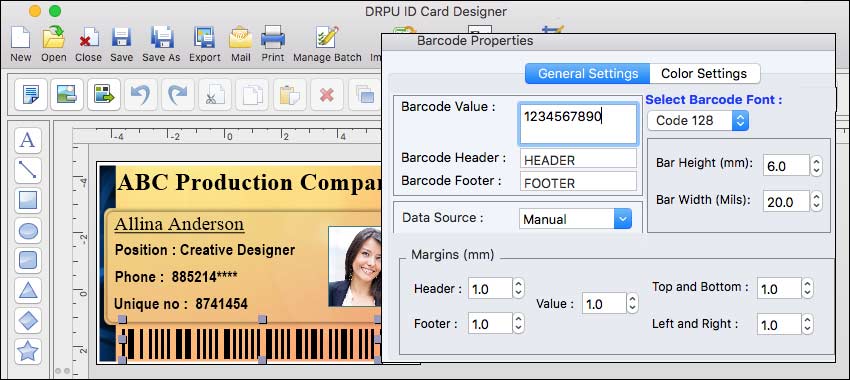Screen dimensions: 850x380
Task: Adjust the Top and Bottom margin stepper
Action: point(808,289)
